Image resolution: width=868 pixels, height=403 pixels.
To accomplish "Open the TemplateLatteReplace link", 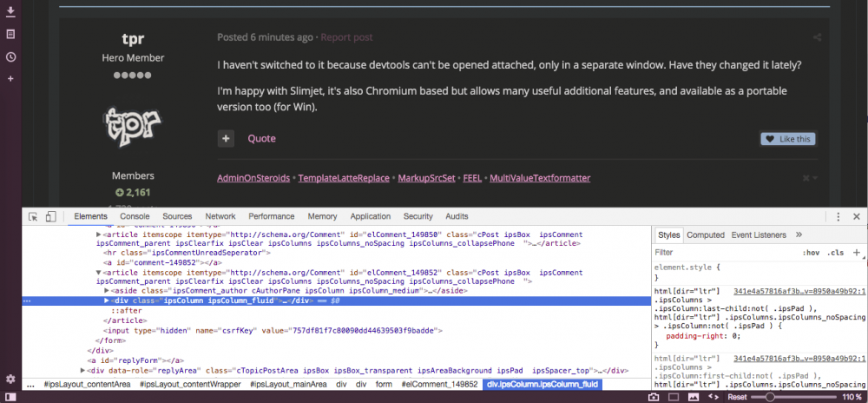I will 344,178.
